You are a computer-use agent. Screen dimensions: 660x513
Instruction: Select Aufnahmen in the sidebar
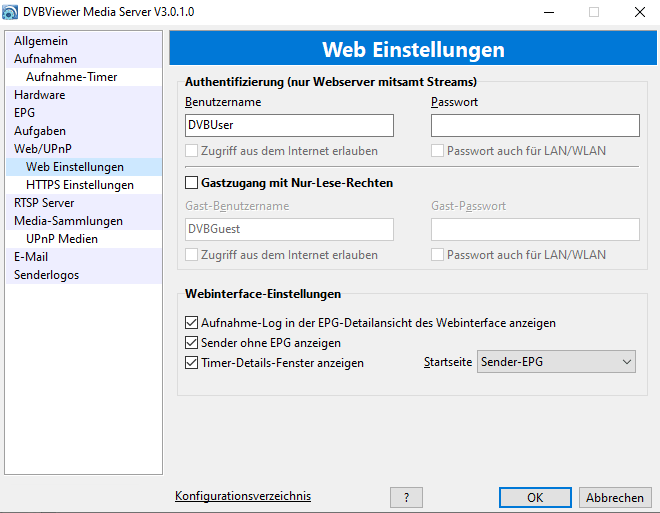(x=84, y=59)
